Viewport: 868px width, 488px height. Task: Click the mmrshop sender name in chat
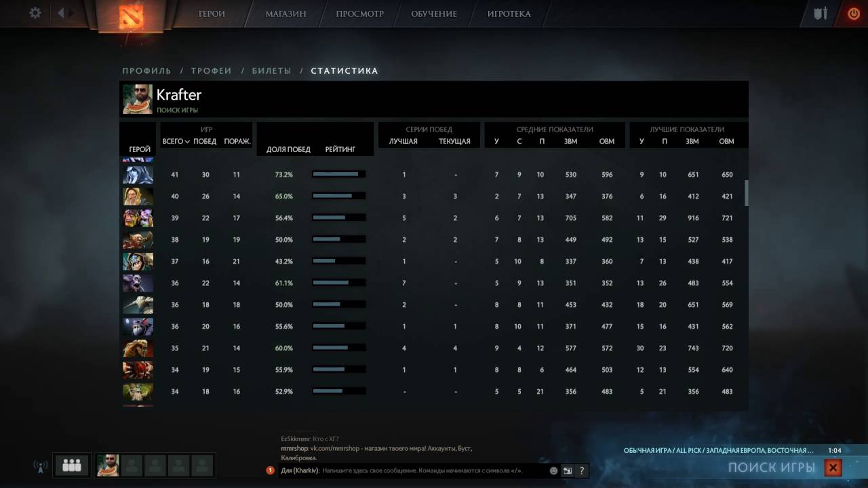click(x=294, y=449)
